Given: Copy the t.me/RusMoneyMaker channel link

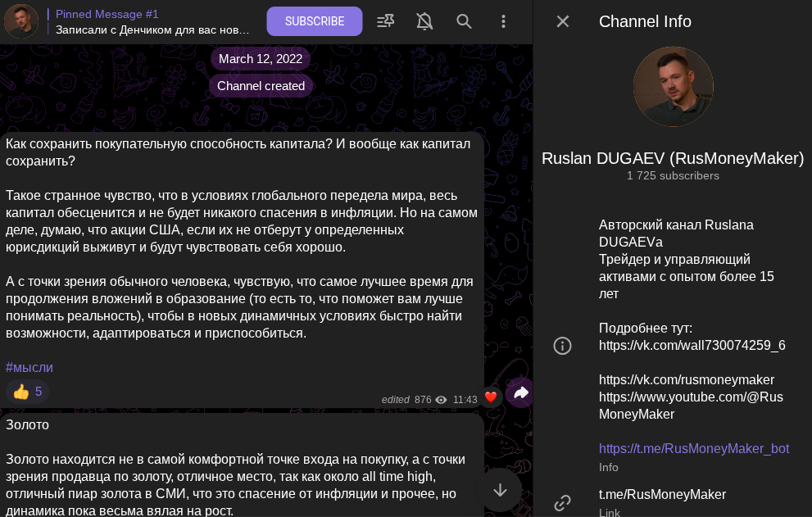Looking at the screenshot, I should pos(662,495).
